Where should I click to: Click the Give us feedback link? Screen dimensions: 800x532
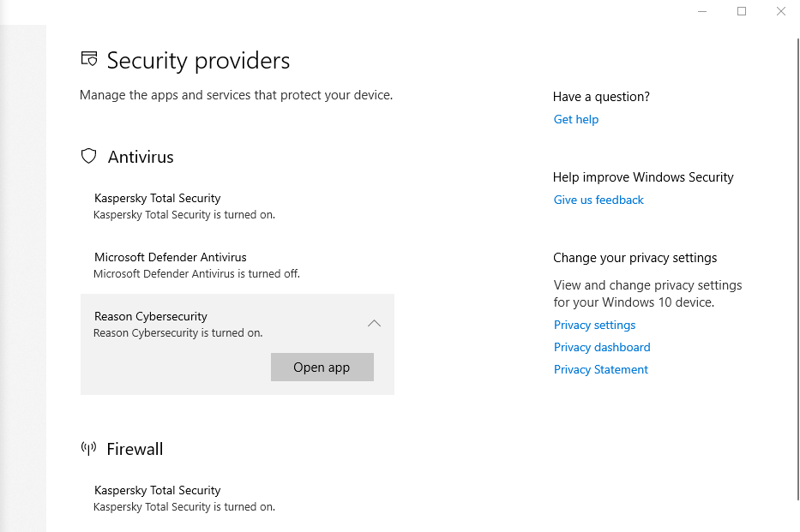point(598,200)
